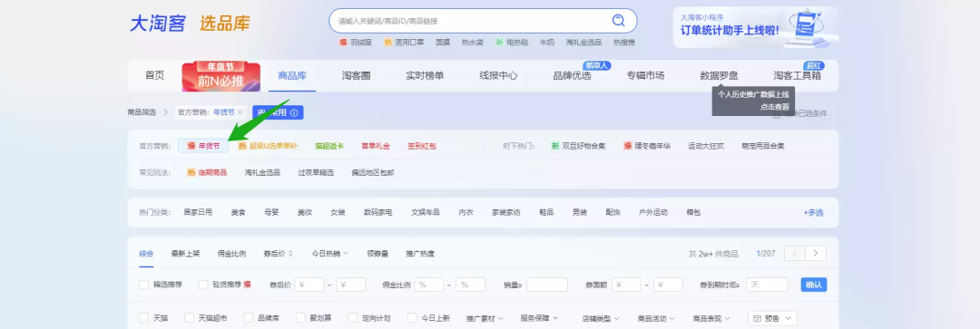Go to 实时榜单 nav tab
The height and width of the screenshot is (329, 980).
[x=425, y=75]
